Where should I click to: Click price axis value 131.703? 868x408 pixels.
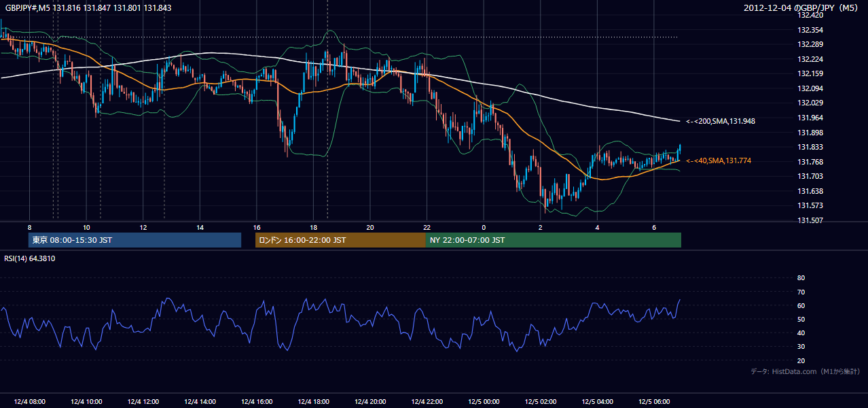[810, 176]
